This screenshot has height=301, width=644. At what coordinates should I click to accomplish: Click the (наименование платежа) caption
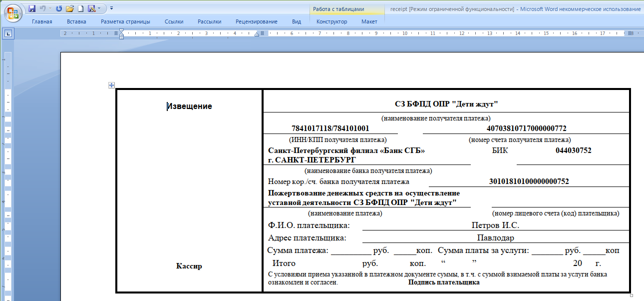[345, 213]
